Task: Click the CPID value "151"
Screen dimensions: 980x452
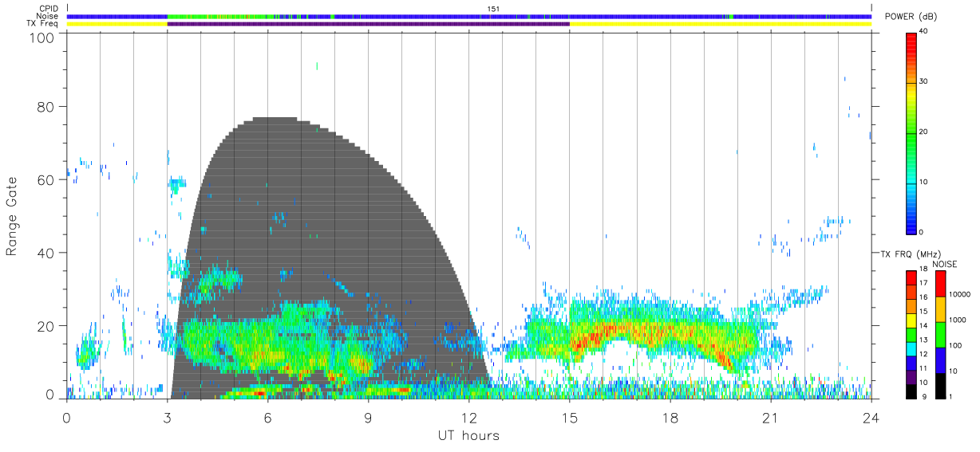Action: tap(493, 9)
